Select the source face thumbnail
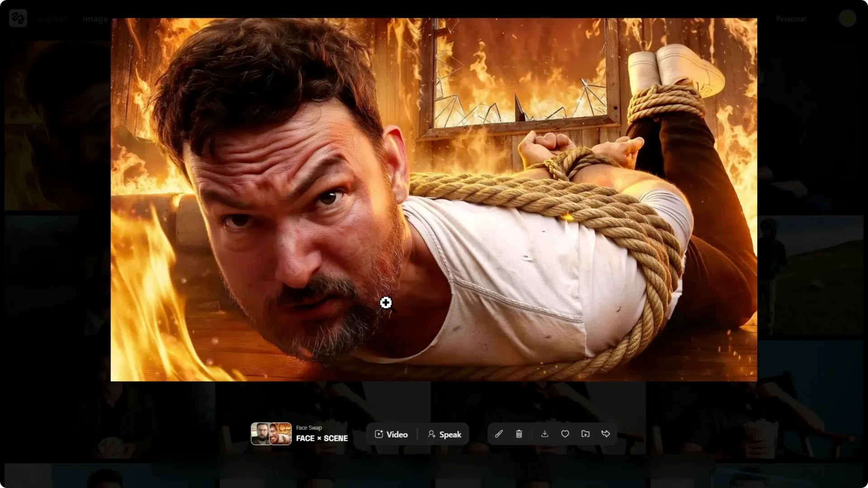Image resolution: width=868 pixels, height=488 pixels. 261,434
